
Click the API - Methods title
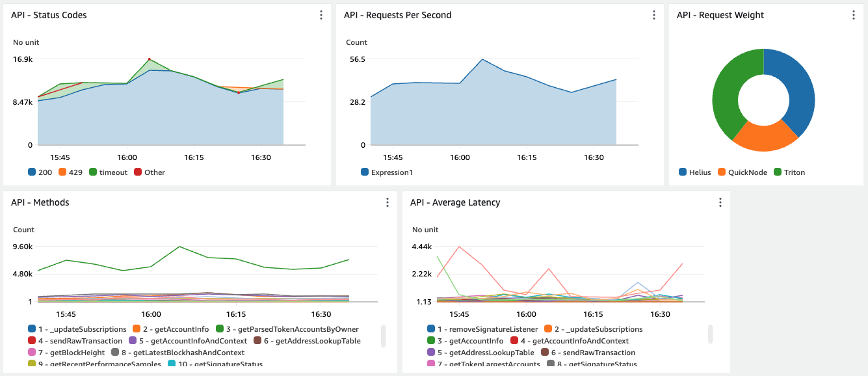pyautogui.click(x=40, y=202)
